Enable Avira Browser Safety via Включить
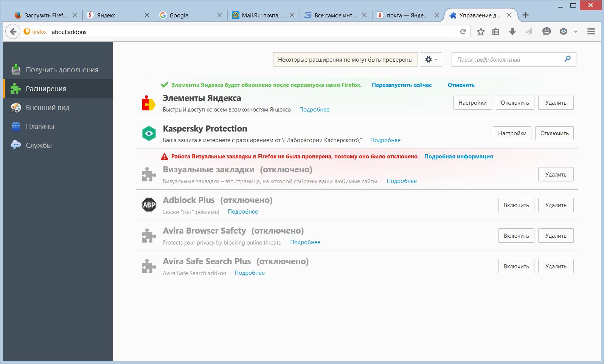Screen dimensions: 604x364 [516, 235]
